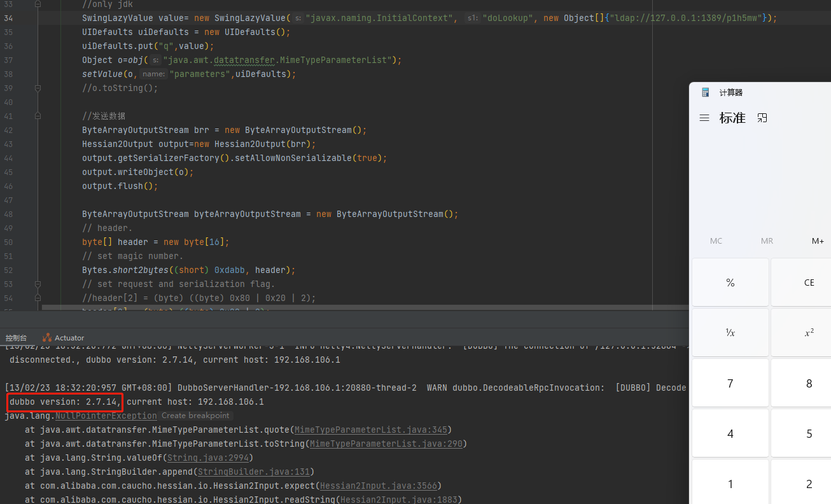Click the MC memory clear button
This screenshot has width=831, height=504.
pyautogui.click(x=716, y=241)
